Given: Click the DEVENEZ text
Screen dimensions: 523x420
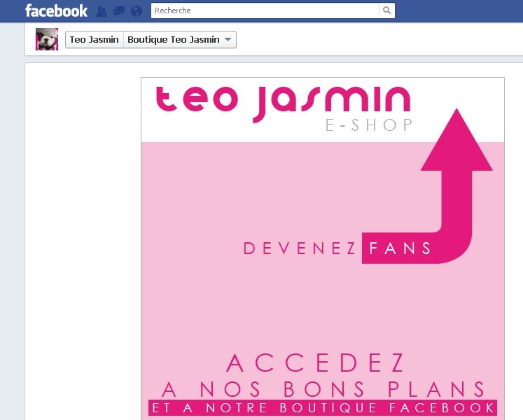Looking at the screenshot, I should pyautogui.click(x=300, y=248).
